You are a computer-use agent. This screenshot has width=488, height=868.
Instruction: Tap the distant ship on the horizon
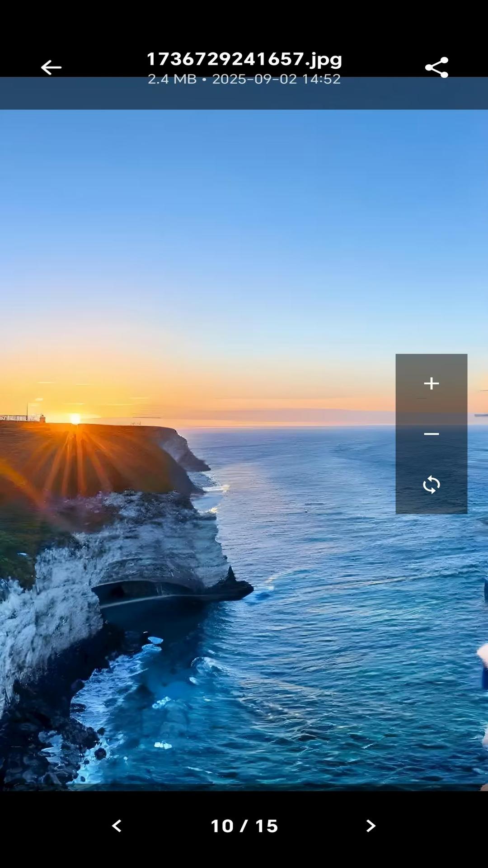tap(481, 414)
